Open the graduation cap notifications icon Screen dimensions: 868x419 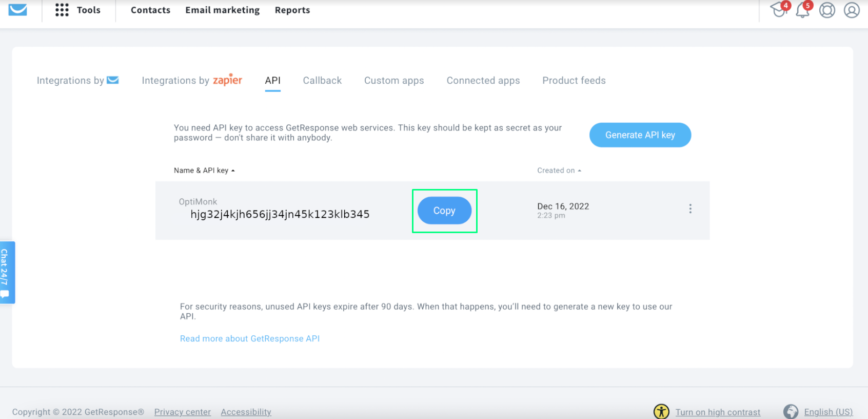click(x=779, y=10)
